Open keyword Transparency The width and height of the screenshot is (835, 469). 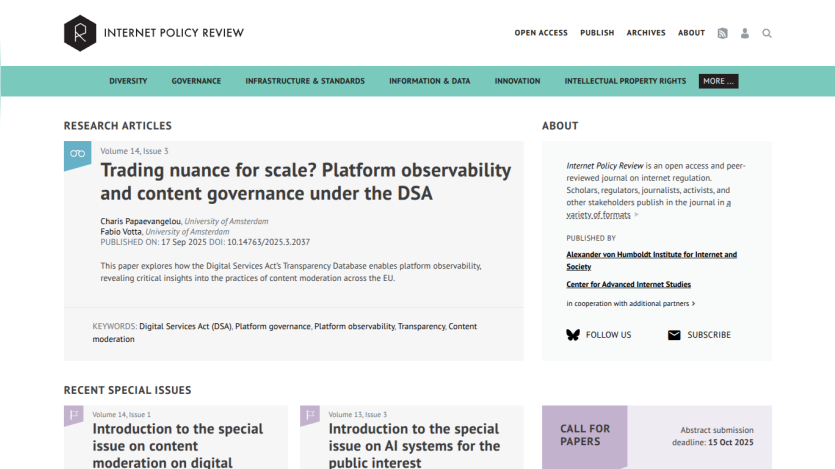coord(421,326)
